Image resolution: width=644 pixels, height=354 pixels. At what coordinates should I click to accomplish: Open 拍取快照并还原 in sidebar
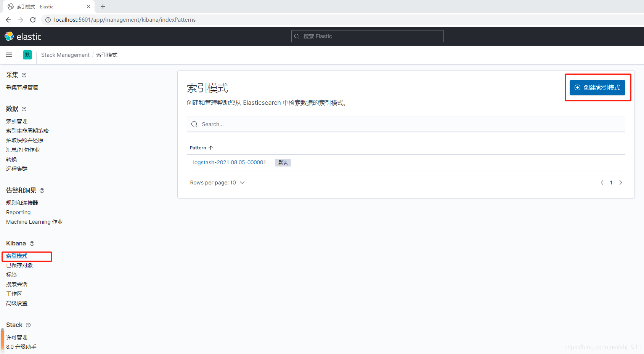click(x=25, y=140)
